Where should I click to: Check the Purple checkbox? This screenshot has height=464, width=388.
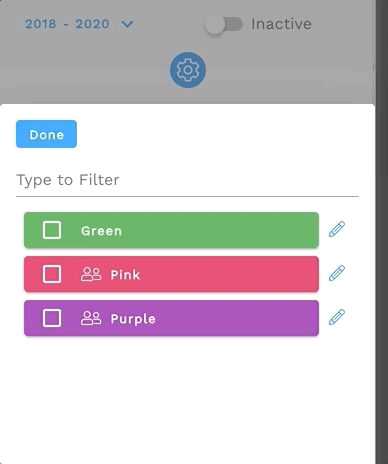52,318
